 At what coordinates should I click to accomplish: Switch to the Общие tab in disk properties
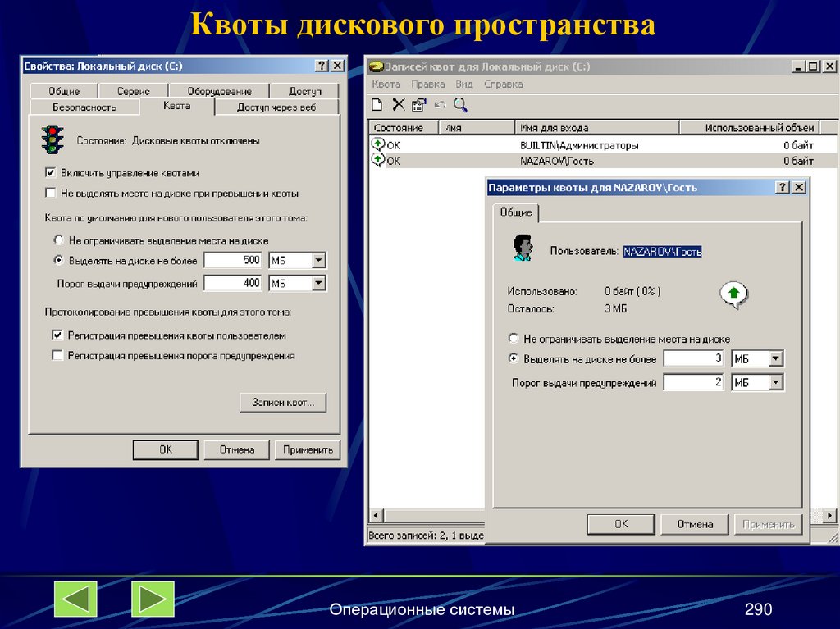point(64,91)
